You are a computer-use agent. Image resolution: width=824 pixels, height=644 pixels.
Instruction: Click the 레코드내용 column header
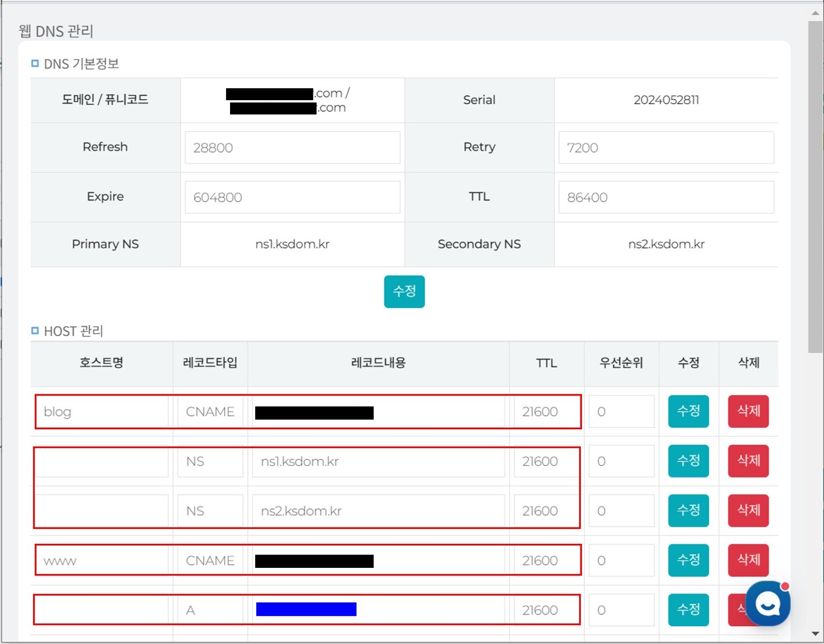(x=378, y=362)
